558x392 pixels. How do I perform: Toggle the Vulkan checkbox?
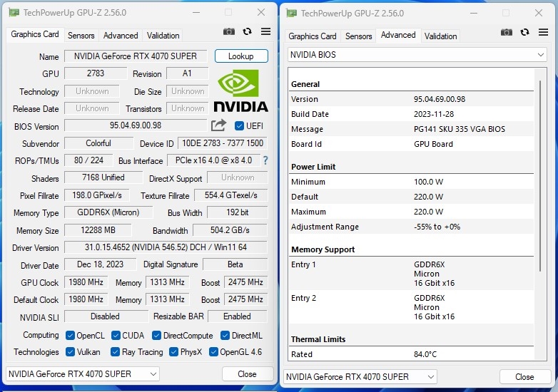point(70,352)
